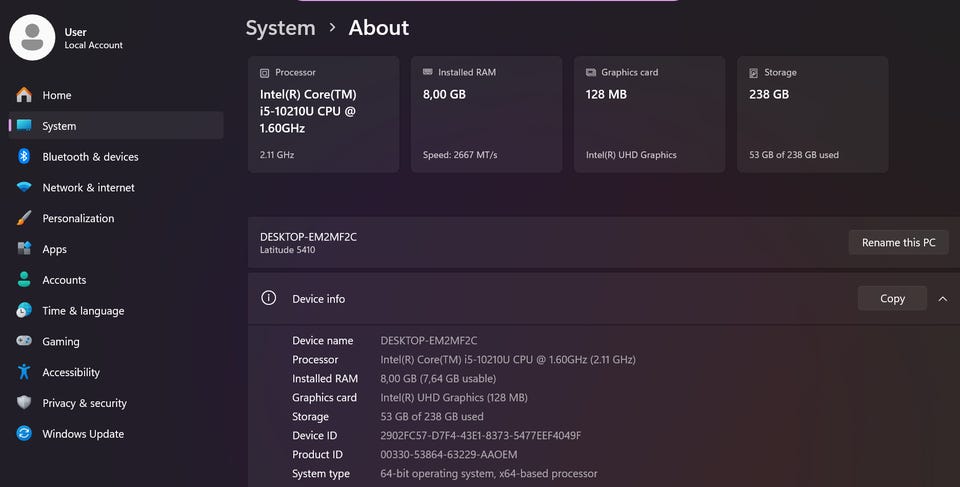Image resolution: width=960 pixels, height=487 pixels.
Task: Click the 128 MB graphics value
Action: pyautogui.click(x=606, y=94)
